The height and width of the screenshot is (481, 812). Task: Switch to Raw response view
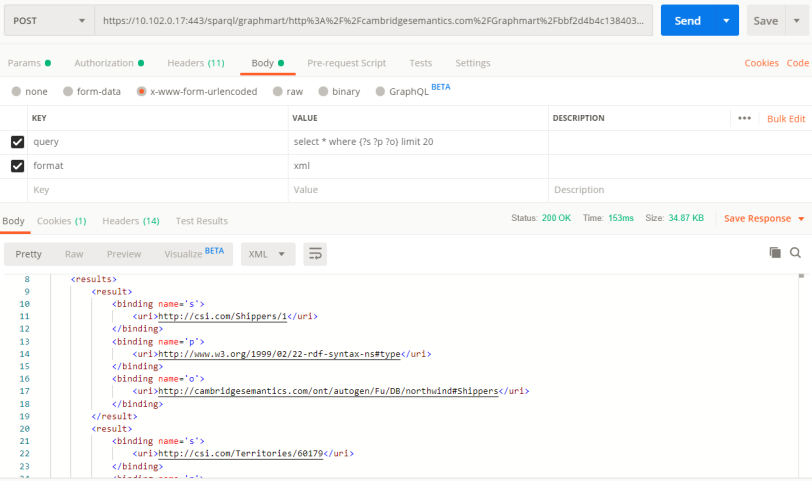click(74, 254)
